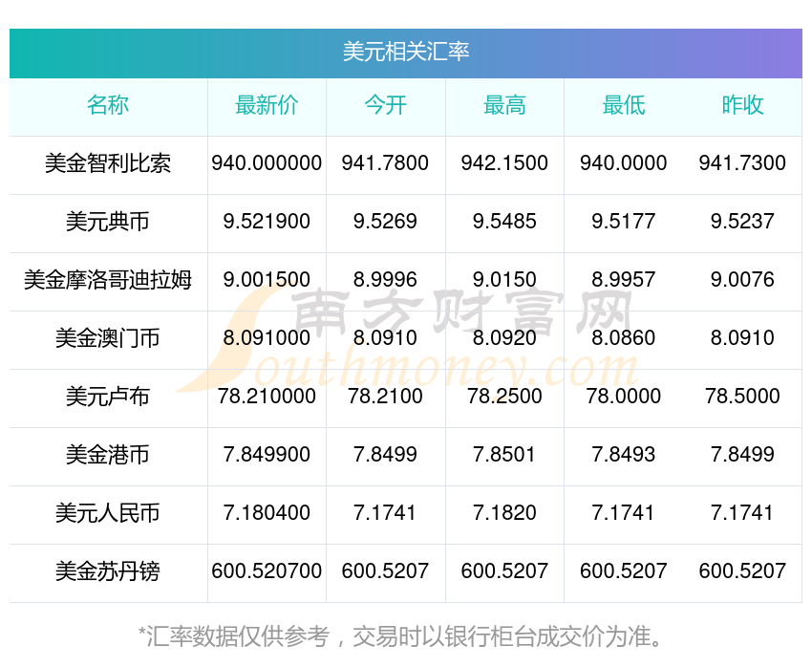
Task: Click low value 7.8493
Action: coord(624,455)
